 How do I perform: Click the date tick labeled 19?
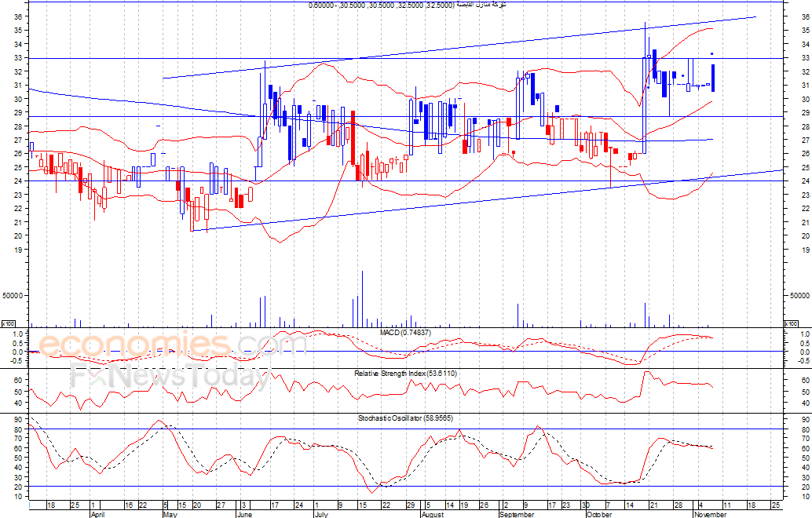tap(464, 505)
